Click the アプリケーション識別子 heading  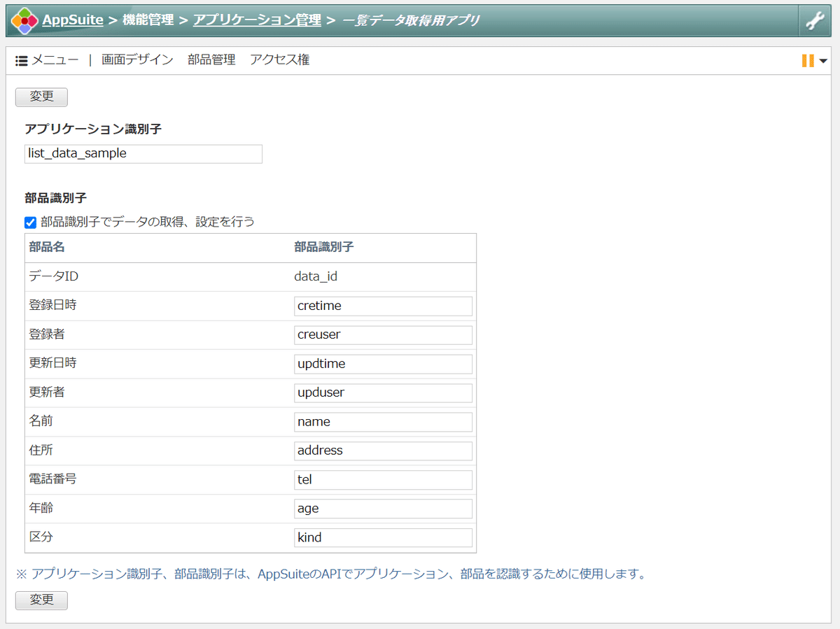(94, 129)
